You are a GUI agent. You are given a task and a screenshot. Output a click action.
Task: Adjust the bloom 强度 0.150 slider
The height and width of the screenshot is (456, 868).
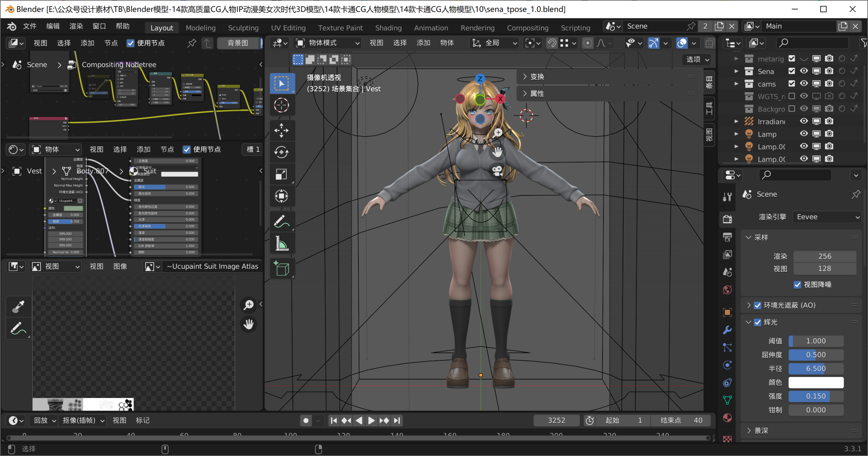point(816,396)
